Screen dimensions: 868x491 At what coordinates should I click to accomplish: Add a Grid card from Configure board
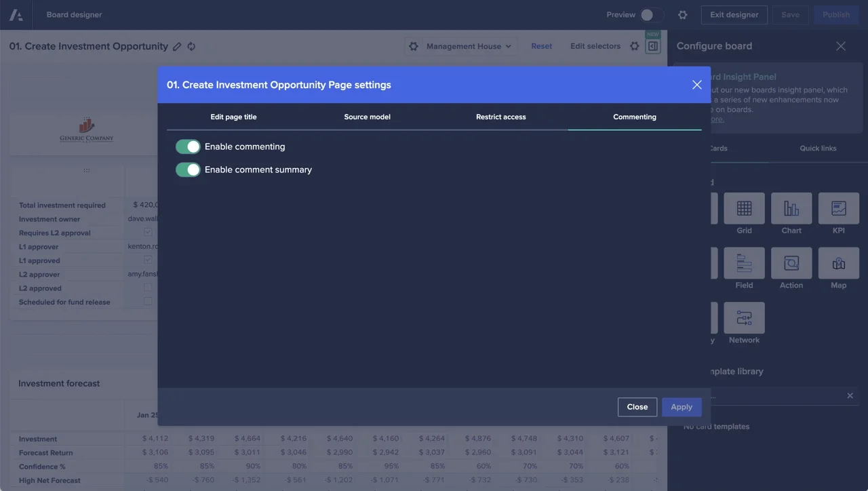click(744, 208)
